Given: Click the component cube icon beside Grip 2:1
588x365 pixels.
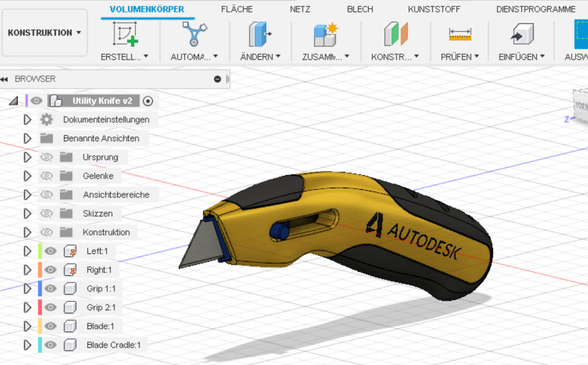Looking at the screenshot, I should (x=70, y=307).
